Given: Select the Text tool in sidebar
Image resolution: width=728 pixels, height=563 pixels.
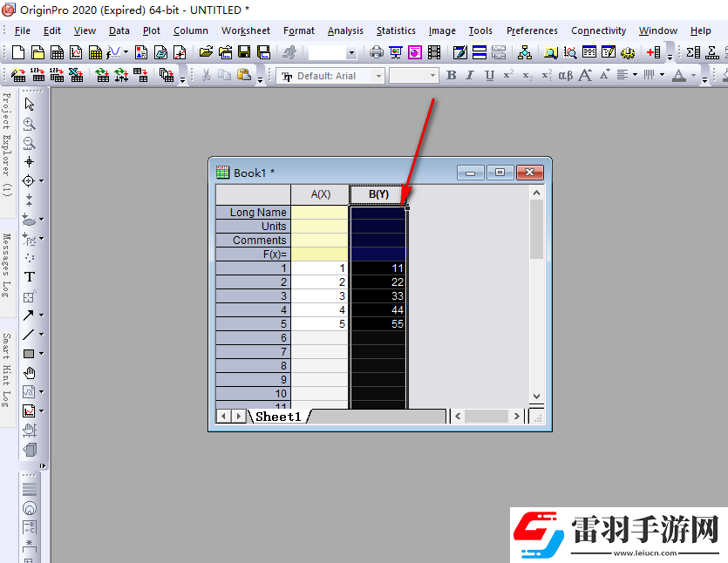Looking at the screenshot, I should 29,276.
